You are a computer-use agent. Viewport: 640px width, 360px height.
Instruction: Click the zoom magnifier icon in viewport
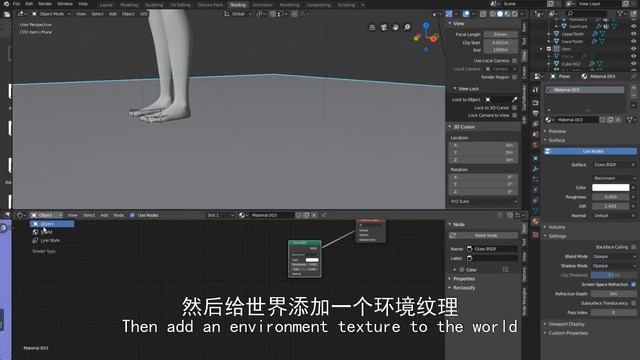coord(407,27)
